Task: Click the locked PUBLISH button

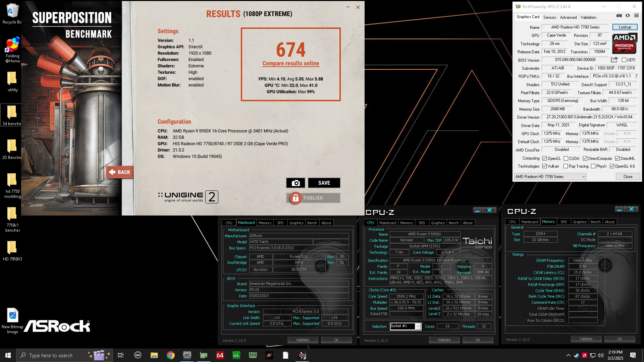Action: (313, 198)
